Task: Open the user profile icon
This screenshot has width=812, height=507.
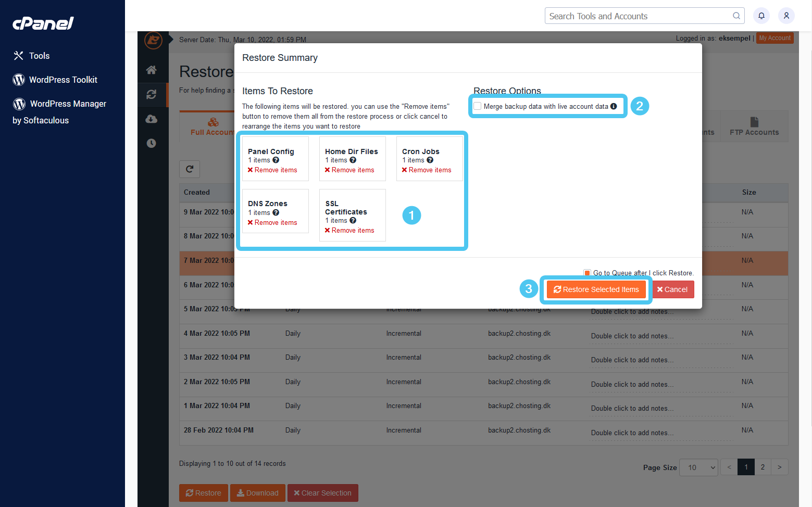Action: point(786,16)
